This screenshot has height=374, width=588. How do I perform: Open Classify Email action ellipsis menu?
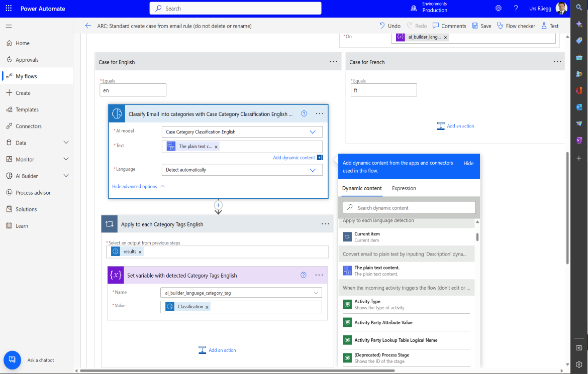320,113
